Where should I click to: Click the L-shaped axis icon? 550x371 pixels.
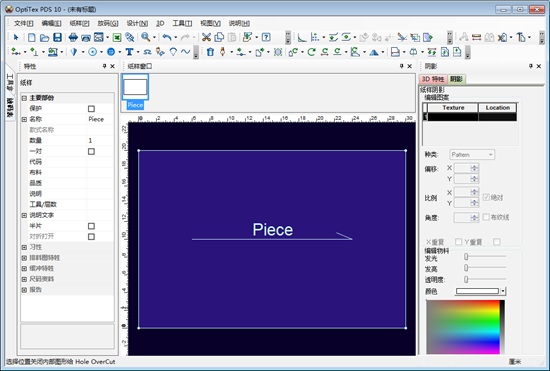[302, 37]
